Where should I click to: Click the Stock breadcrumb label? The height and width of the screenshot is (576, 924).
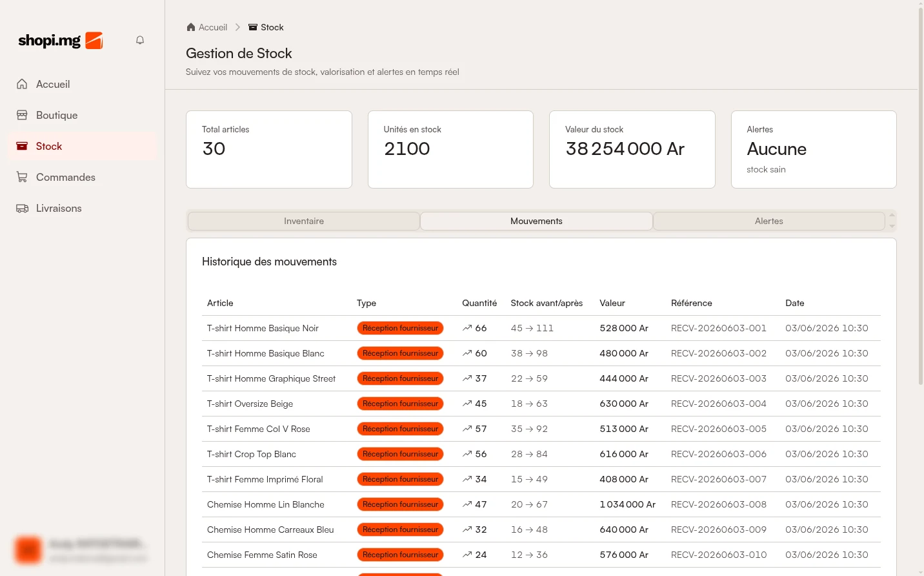[x=272, y=27]
